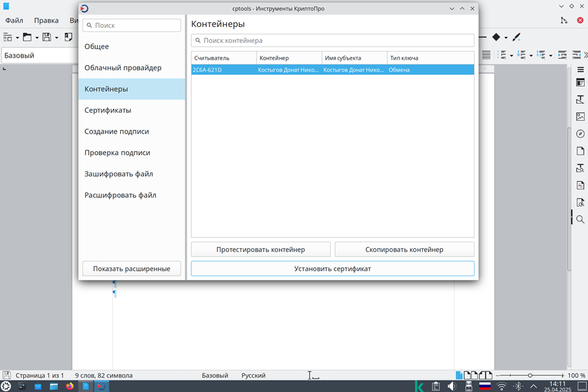588x392 pixels.
Task: Toggle the bulleted list icon in Writer
Action: (502, 55)
